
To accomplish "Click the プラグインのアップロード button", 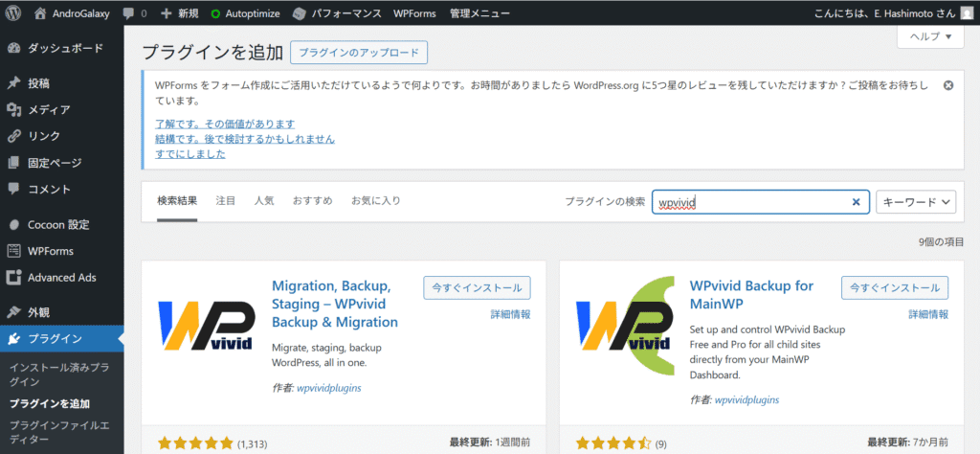I will pos(359,53).
